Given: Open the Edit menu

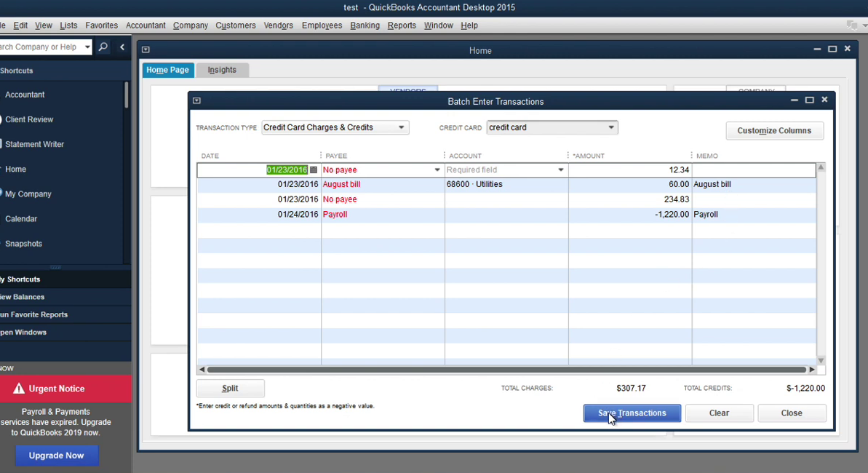Looking at the screenshot, I should coord(20,25).
